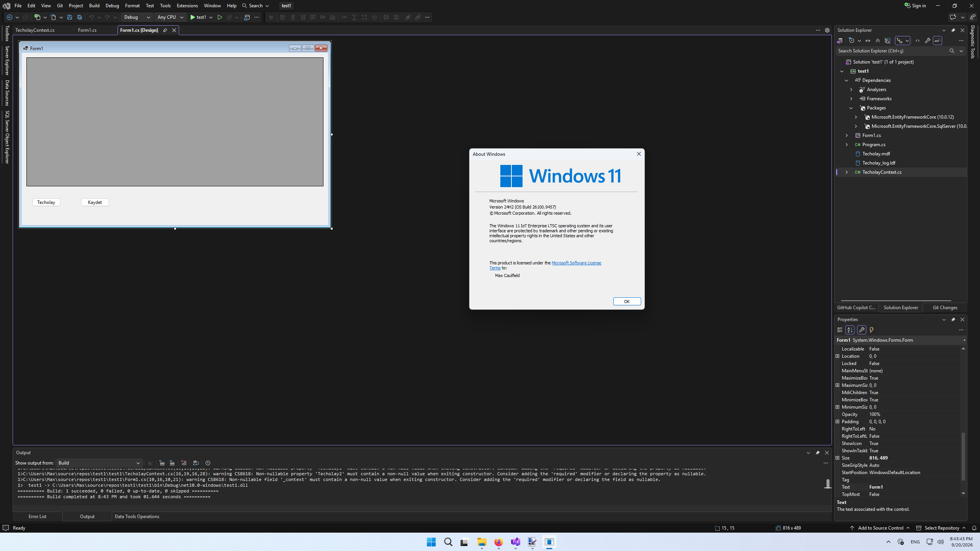
Task: Open Pending Changes Filter clock icon
Action: coord(851,41)
